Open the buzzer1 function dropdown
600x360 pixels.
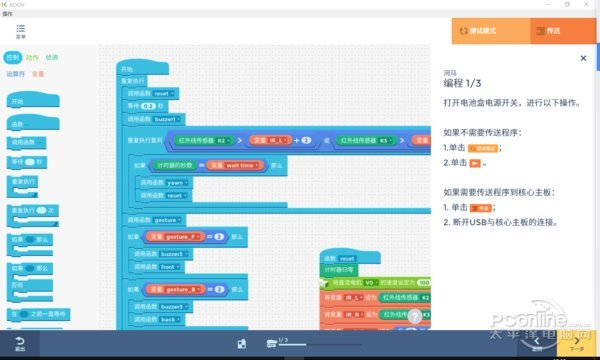pos(167,119)
